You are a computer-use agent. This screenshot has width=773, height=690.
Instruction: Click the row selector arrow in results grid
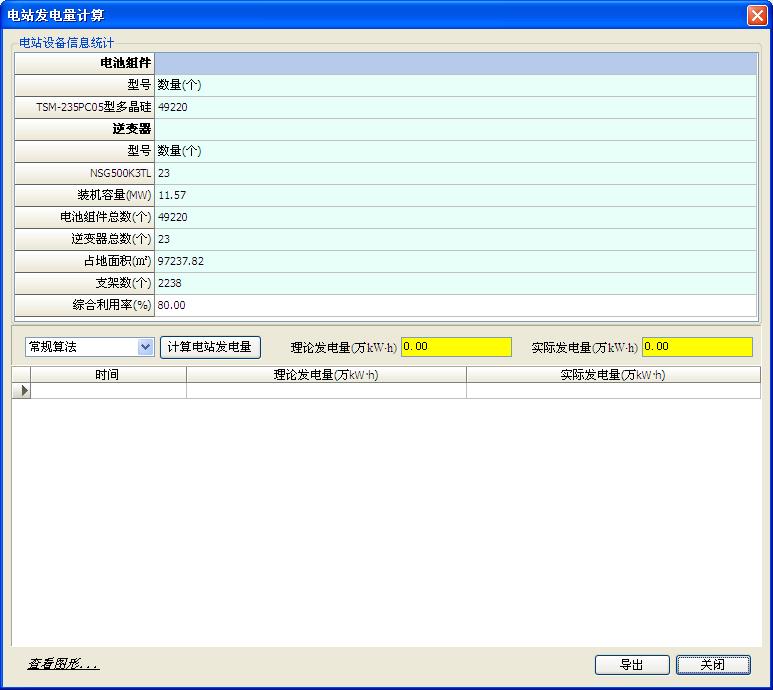[x=21, y=390]
